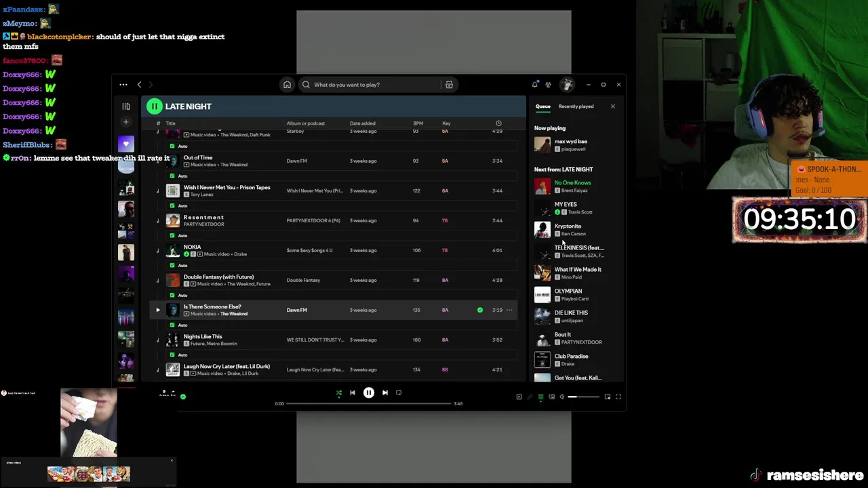Toggle Auto checkbox under Out of Time
This screenshot has height=488, width=868.
(x=172, y=176)
